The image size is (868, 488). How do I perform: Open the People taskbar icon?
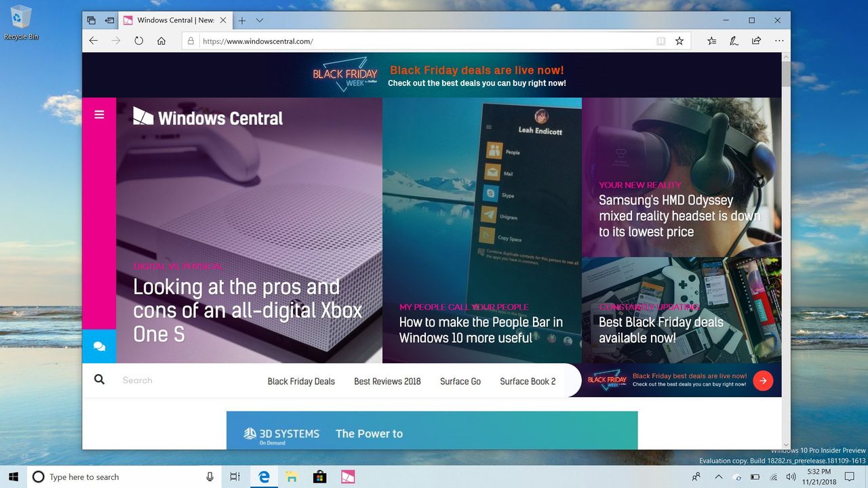click(x=696, y=477)
